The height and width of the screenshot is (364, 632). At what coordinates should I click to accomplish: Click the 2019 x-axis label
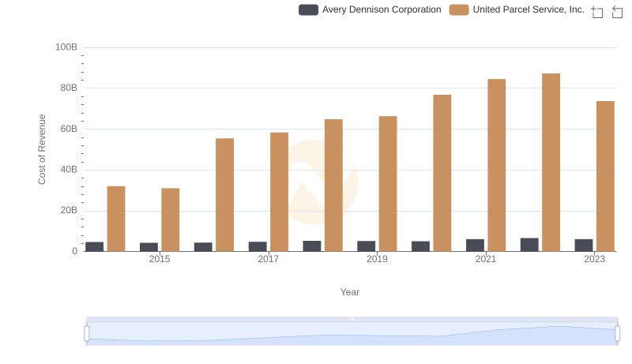coord(377,259)
